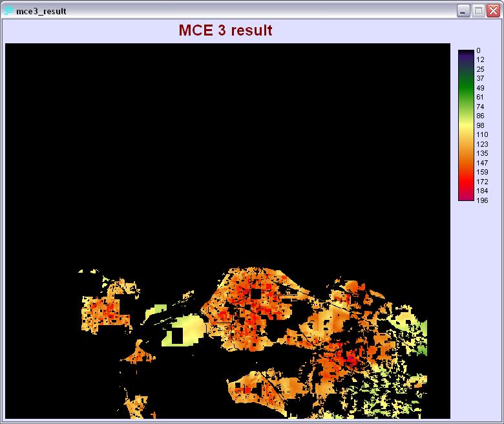This screenshot has width=504, height=424.
Task: Click the legend value 49
Action: pyautogui.click(x=480, y=88)
